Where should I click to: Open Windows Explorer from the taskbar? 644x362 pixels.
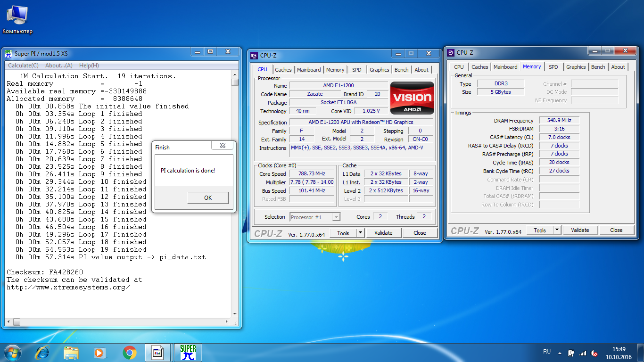pos(71,352)
